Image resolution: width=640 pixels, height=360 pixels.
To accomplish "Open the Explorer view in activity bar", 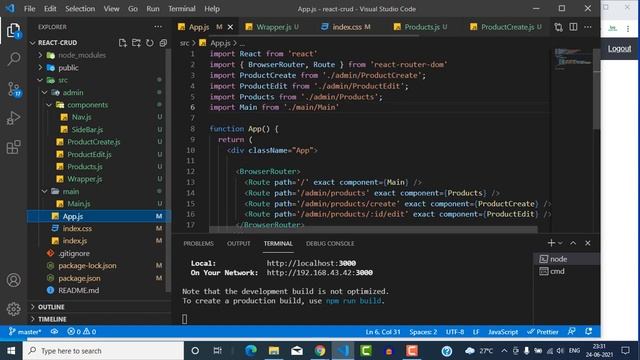I will (x=13, y=31).
